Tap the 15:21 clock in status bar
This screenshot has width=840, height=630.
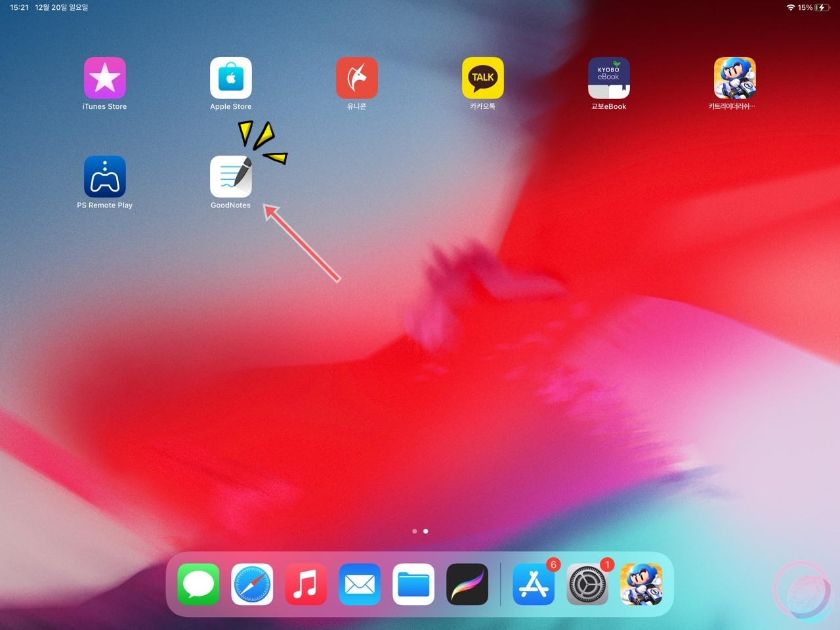coord(20,7)
